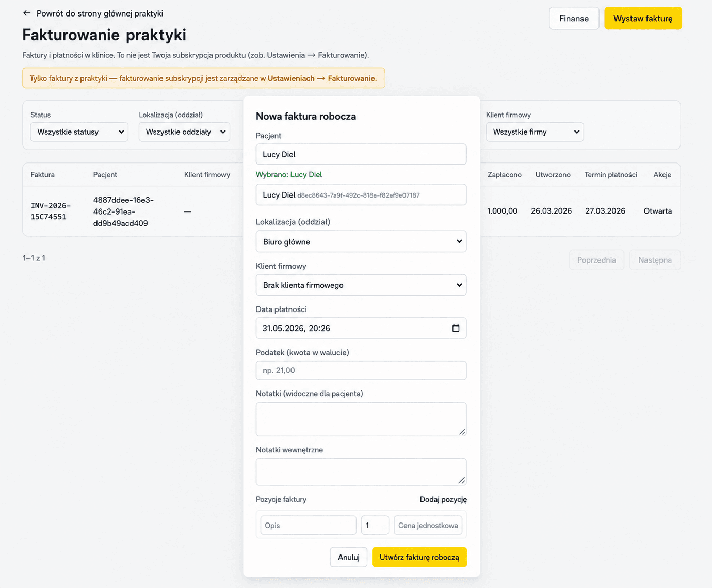Click the back arrow icon beside Powrót
This screenshot has height=588, width=712.
tap(27, 13)
